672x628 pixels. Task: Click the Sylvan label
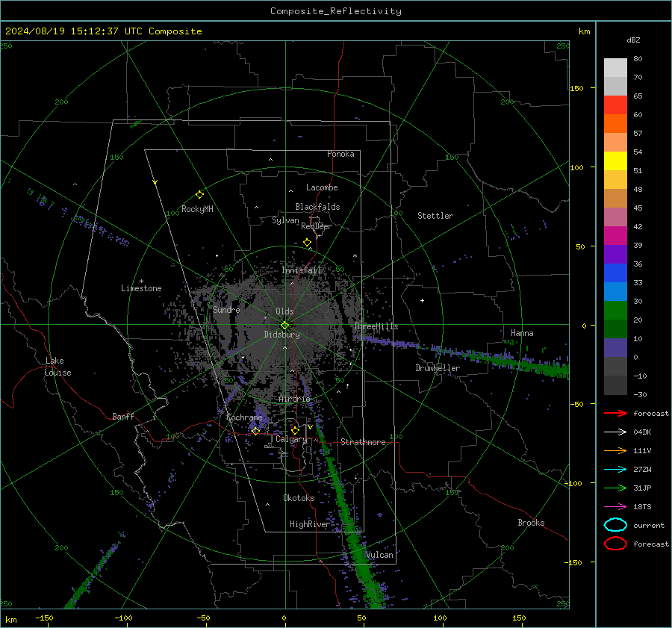(x=285, y=220)
